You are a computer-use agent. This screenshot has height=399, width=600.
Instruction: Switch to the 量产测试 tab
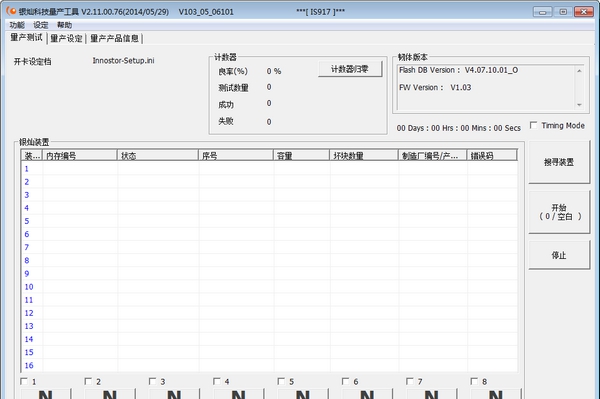tap(26, 37)
